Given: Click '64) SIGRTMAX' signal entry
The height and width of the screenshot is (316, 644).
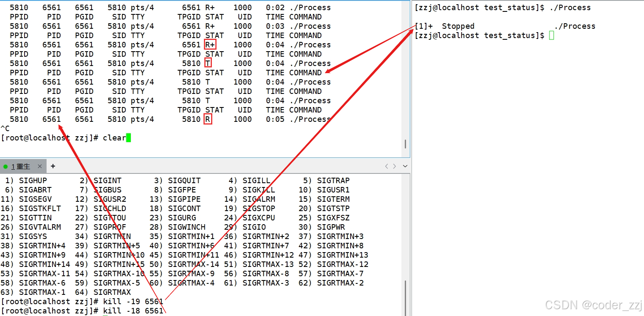Looking at the screenshot, I should tap(103, 292).
